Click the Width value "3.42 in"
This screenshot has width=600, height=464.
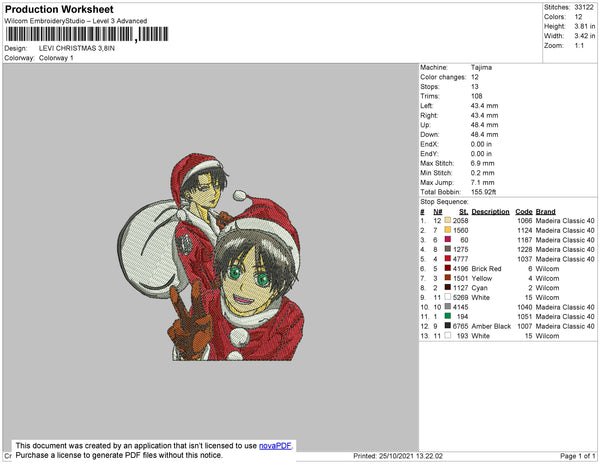coord(585,36)
